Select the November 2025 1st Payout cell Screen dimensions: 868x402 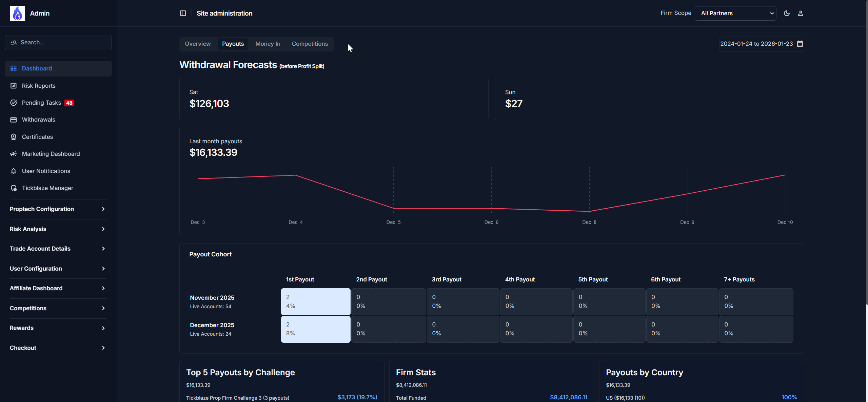[315, 301]
